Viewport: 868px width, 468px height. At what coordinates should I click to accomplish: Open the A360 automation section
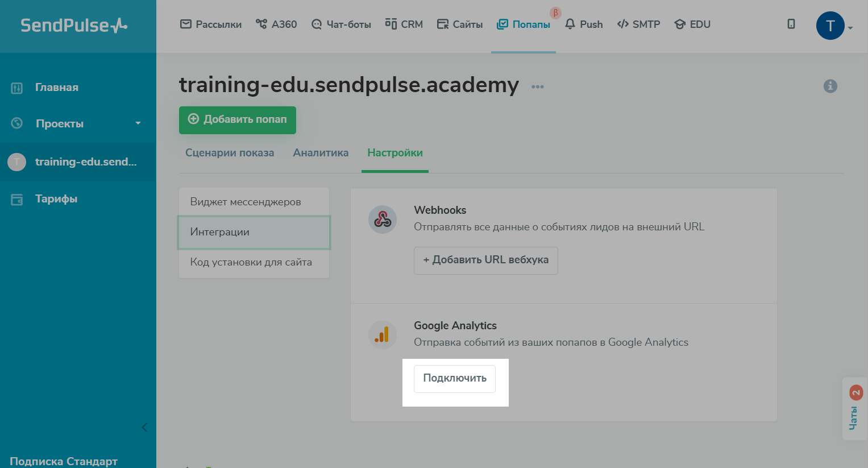tap(276, 24)
